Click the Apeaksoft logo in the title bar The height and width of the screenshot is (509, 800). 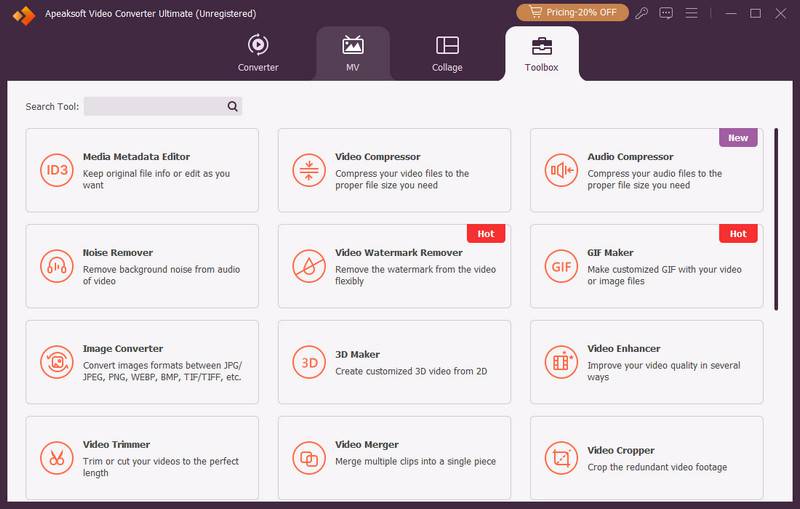point(24,15)
